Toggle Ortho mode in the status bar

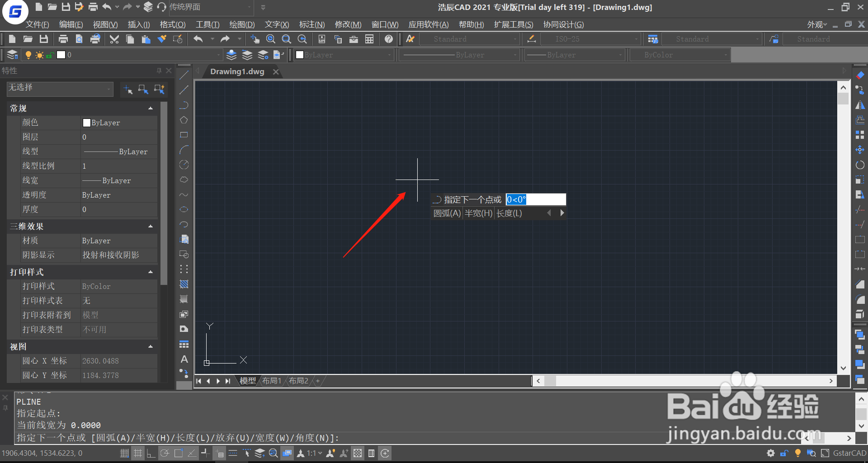pyautogui.click(x=151, y=453)
